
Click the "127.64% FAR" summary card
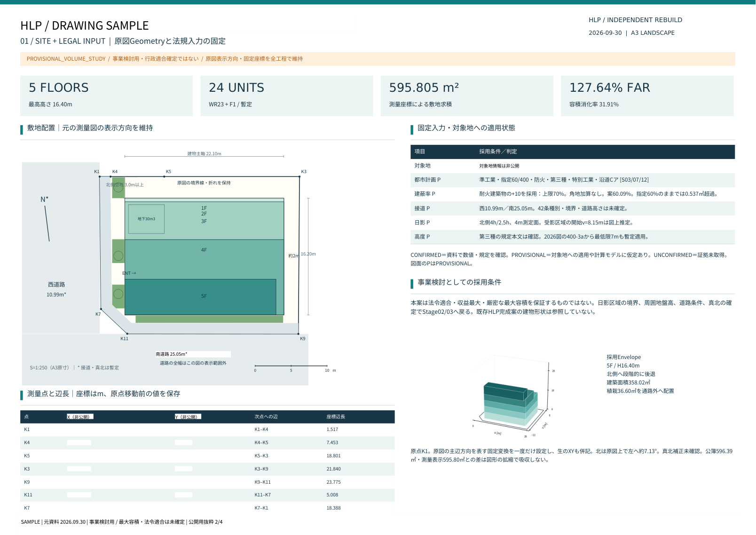tap(647, 96)
